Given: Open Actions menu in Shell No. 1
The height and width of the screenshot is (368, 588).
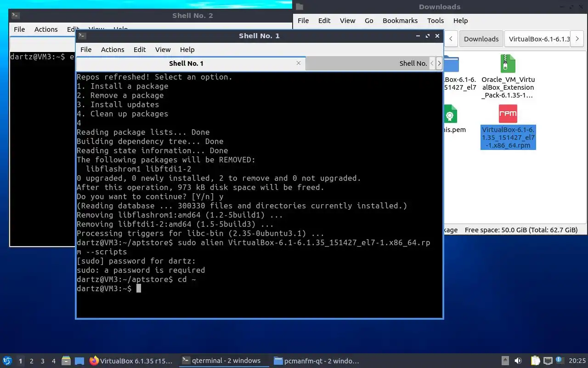Looking at the screenshot, I should [x=113, y=50].
